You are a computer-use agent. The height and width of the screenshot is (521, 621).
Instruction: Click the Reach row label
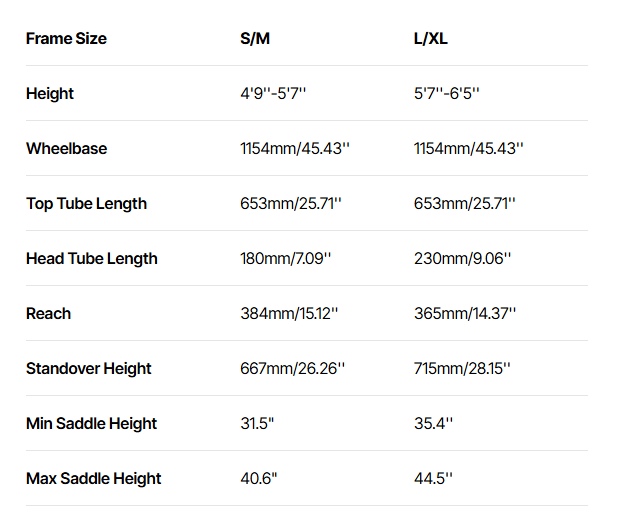pos(48,314)
